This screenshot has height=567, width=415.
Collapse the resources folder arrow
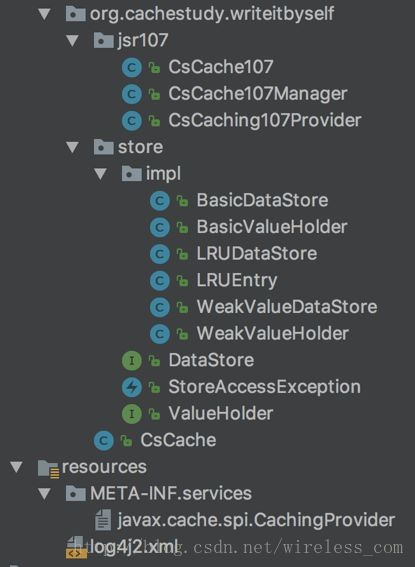[x=16, y=467]
